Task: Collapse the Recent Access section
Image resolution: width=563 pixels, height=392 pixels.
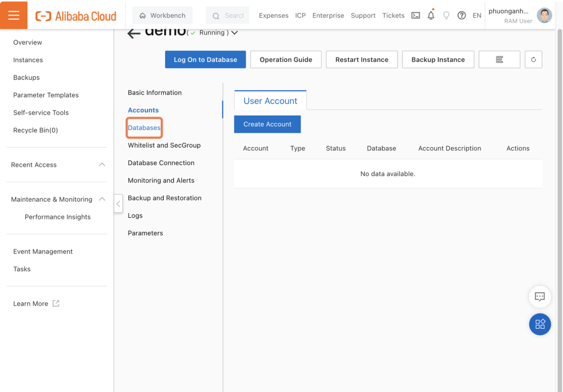Action: (x=102, y=164)
